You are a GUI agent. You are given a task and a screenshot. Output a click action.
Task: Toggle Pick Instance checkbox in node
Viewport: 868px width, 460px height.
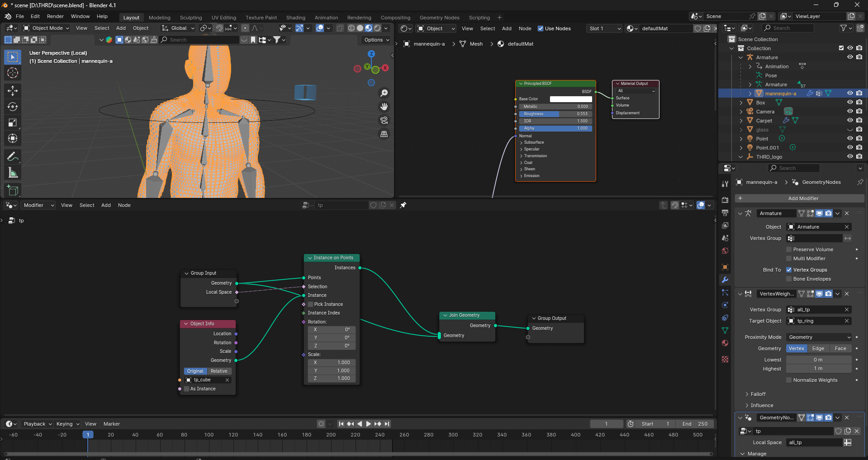tap(311, 304)
